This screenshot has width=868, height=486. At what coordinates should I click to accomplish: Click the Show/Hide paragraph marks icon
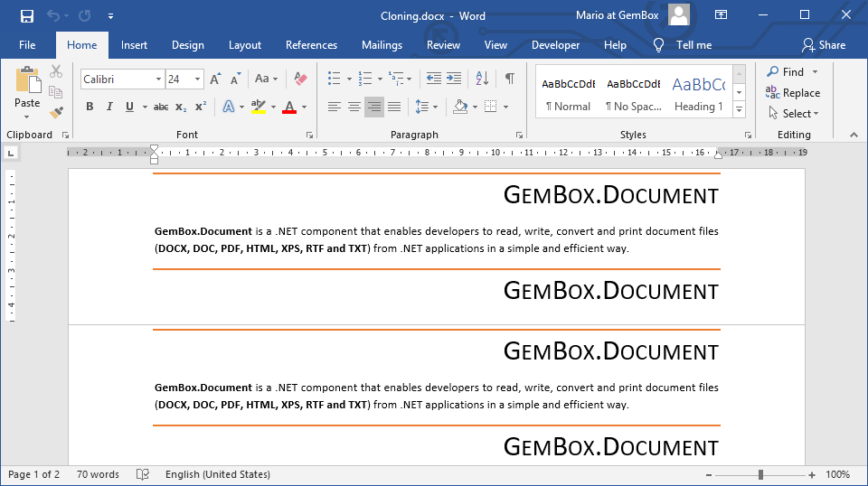510,79
